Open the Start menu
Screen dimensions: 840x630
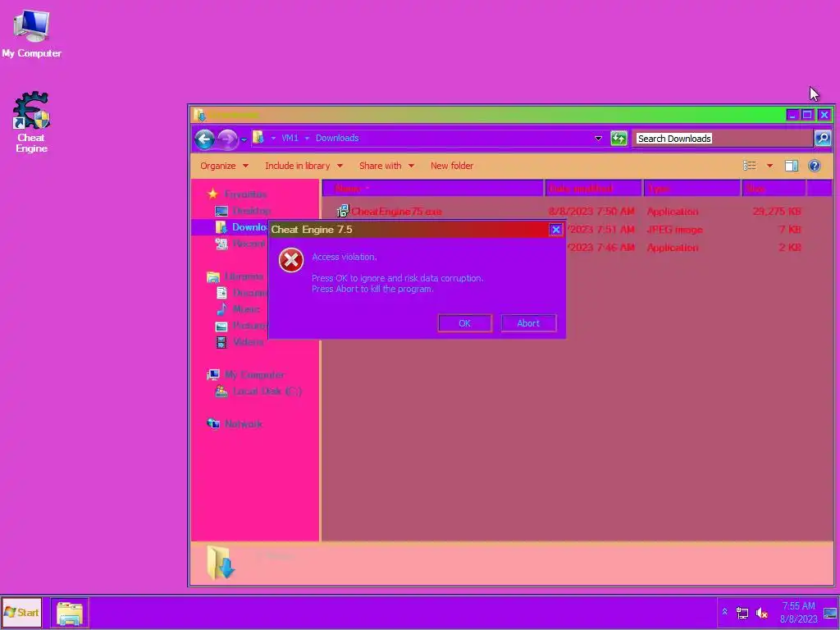point(22,612)
